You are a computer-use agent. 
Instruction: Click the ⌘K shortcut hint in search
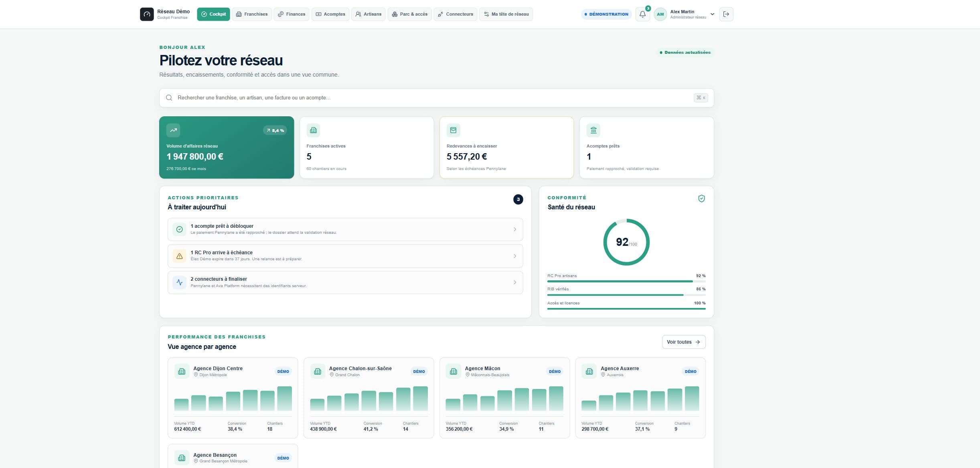click(701, 98)
